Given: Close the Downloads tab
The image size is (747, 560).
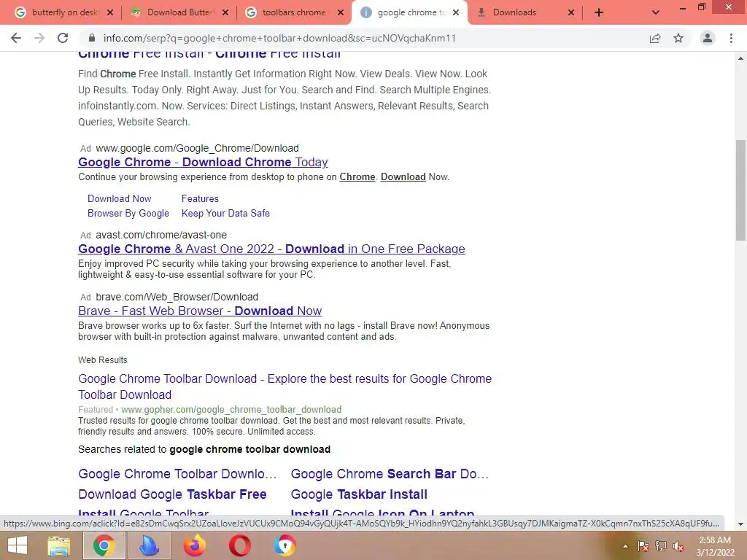Looking at the screenshot, I should (x=571, y=12).
